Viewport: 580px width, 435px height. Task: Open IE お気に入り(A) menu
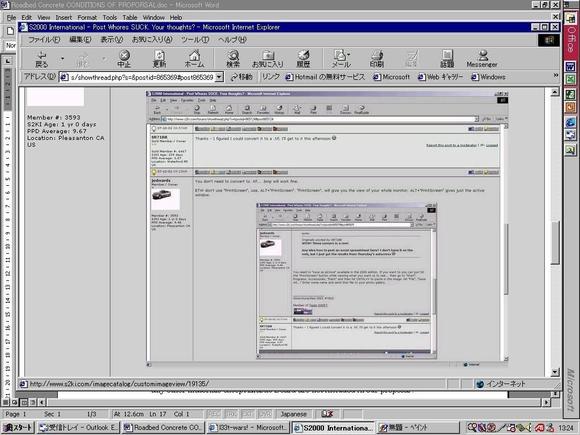tap(152, 40)
